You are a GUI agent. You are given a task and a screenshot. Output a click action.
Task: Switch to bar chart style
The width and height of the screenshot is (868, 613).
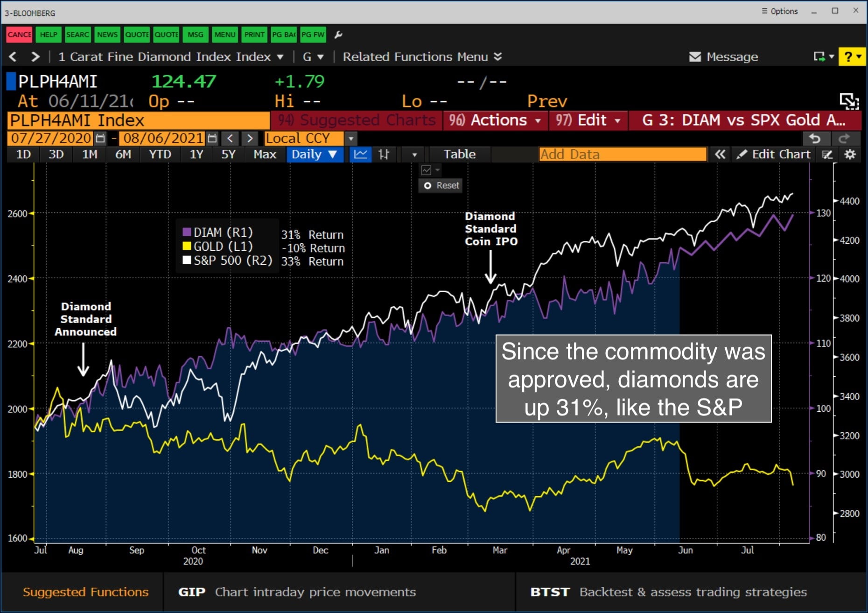(384, 154)
